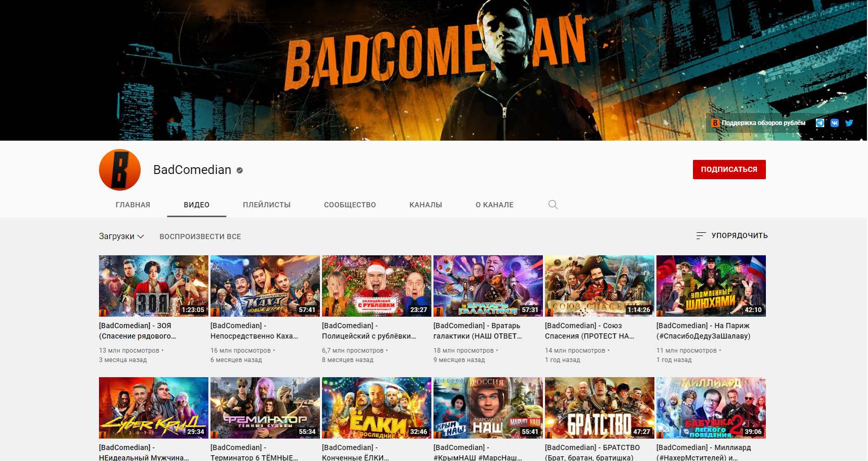868x461 pixels.
Task: Open the Загрузки uploads dropdown
Action: [121, 236]
